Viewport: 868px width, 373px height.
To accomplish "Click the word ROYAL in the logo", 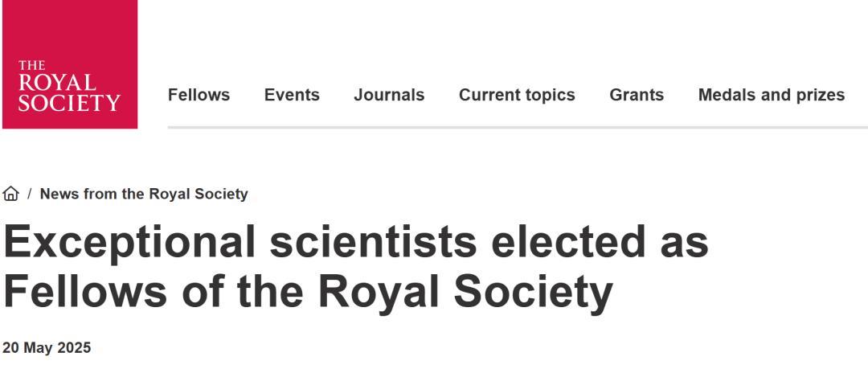I will [56, 84].
